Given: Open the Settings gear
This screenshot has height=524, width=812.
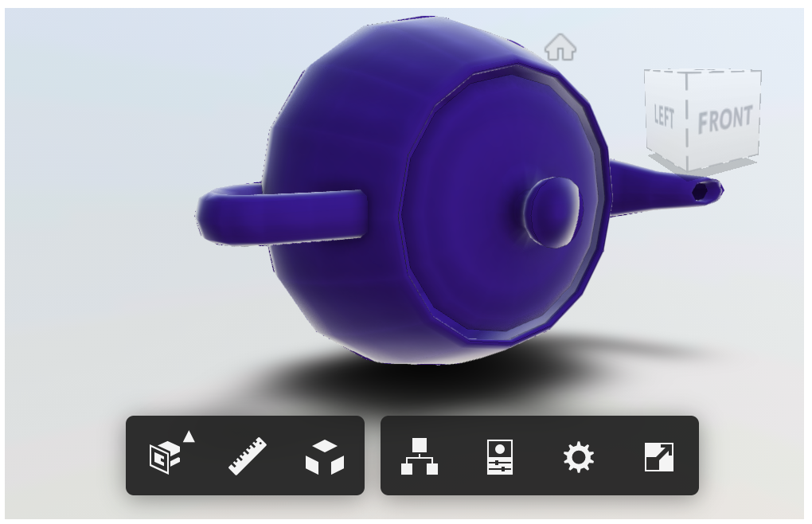Looking at the screenshot, I should coord(579,456).
